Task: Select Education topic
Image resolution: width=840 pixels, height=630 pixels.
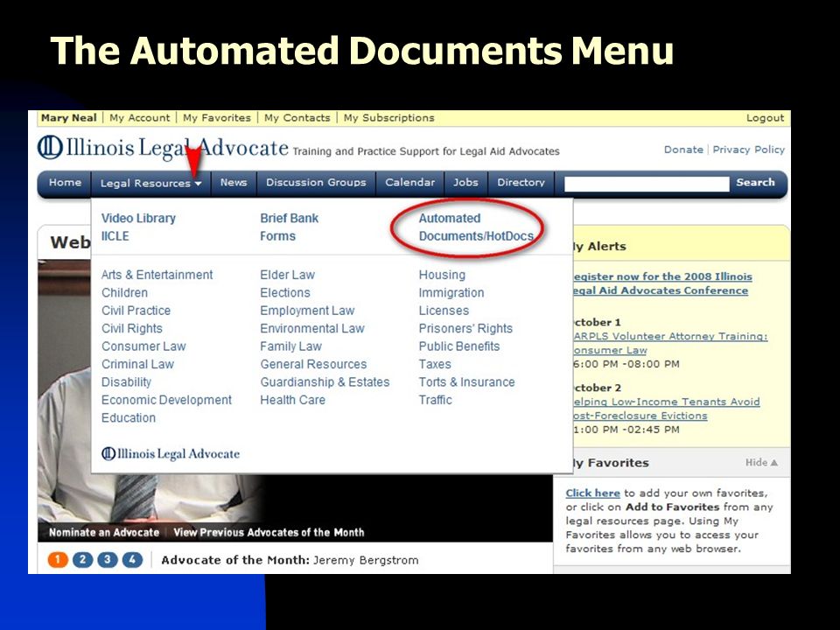Action: click(129, 418)
